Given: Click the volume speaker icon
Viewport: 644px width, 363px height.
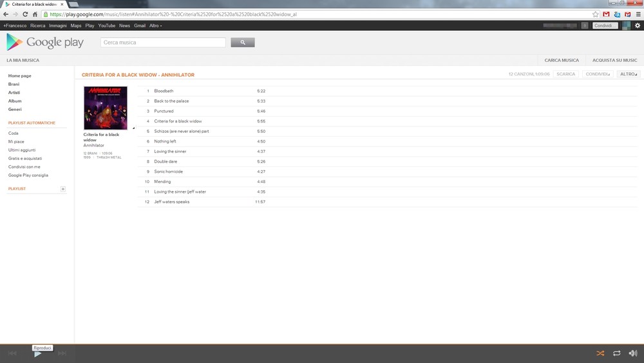Looking at the screenshot, I should (x=632, y=353).
